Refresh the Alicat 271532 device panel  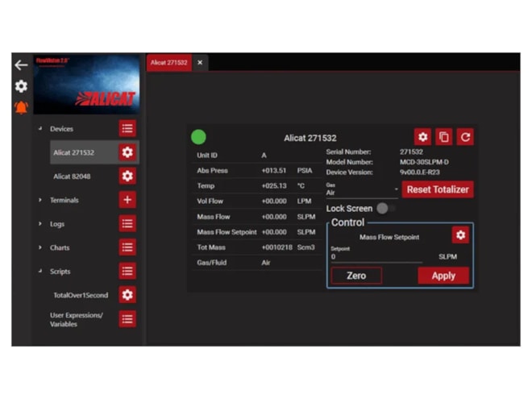(x=465, y=137)
